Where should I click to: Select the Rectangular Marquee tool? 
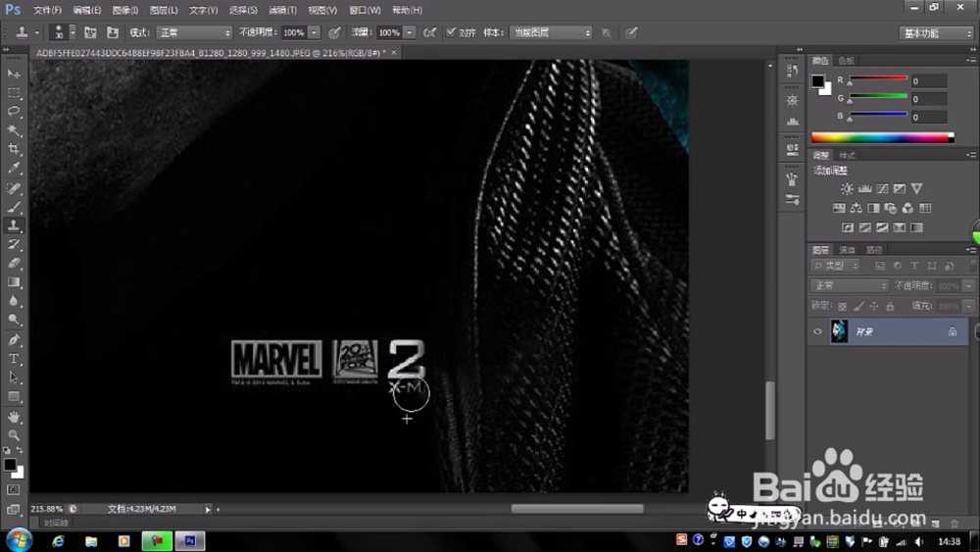pos(14,92)
